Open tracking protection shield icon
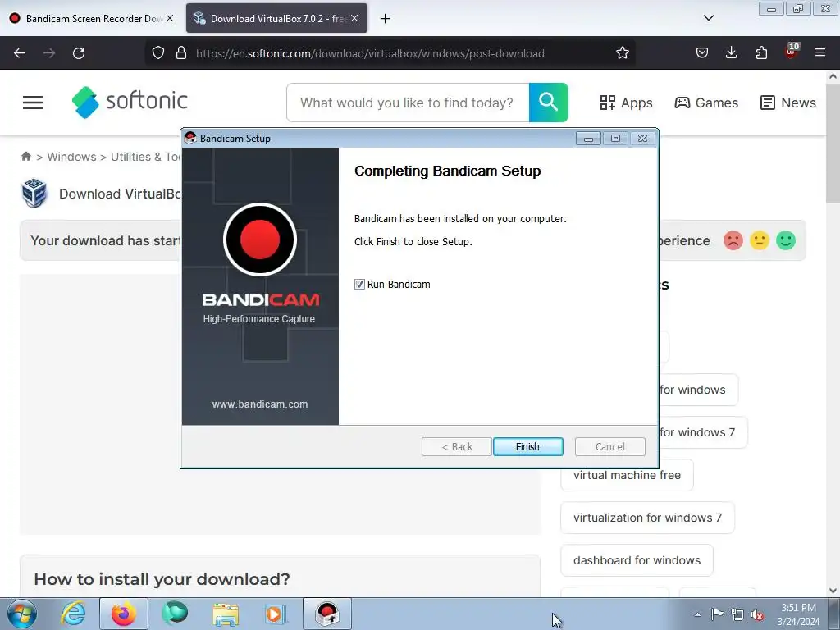Image resolution: width=840 pixels, height=630 pixels. coord(158,53)
